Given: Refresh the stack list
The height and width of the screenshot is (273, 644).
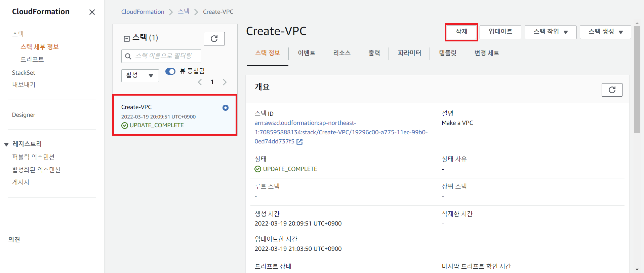Looking at the screenshot, I should pos(214,39).
